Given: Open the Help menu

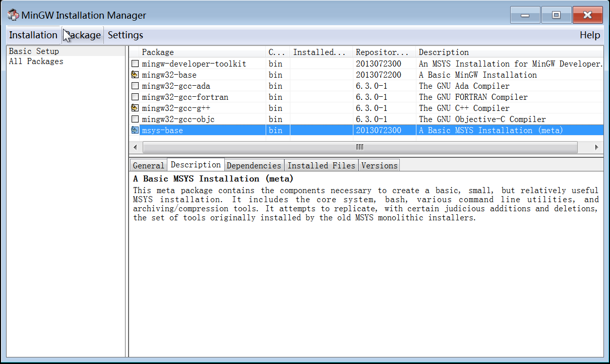Looking at the screenshot, I should pyautogui.click(x=590, y=35).
